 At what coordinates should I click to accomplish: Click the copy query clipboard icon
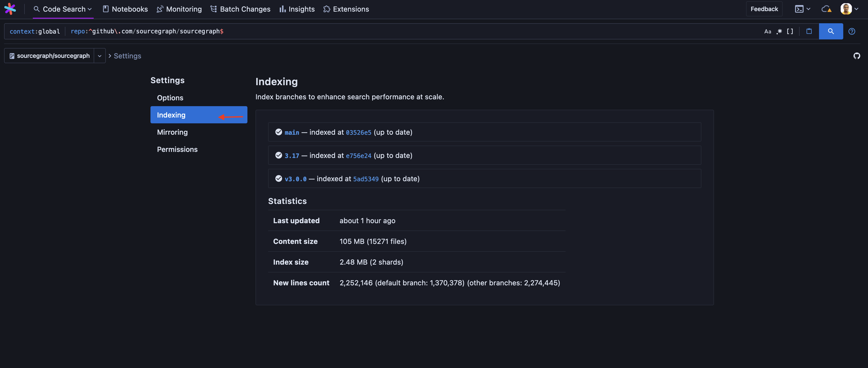click(x=809, y=31)
